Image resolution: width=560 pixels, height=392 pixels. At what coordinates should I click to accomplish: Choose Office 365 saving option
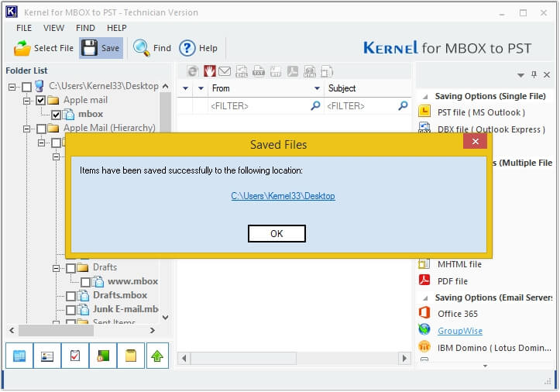(x=458, y=314)
